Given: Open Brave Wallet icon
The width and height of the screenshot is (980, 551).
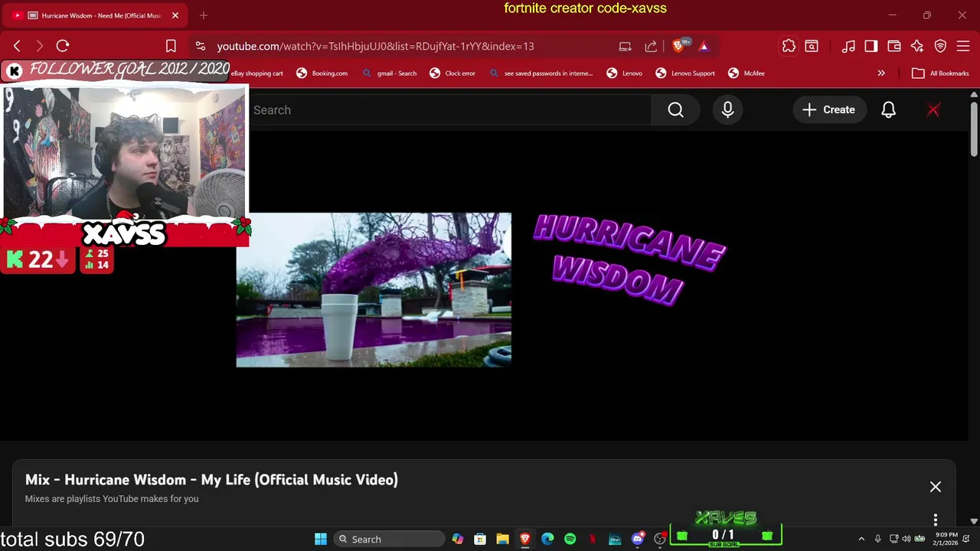Looking at the screenshot, I should (894, 46).
